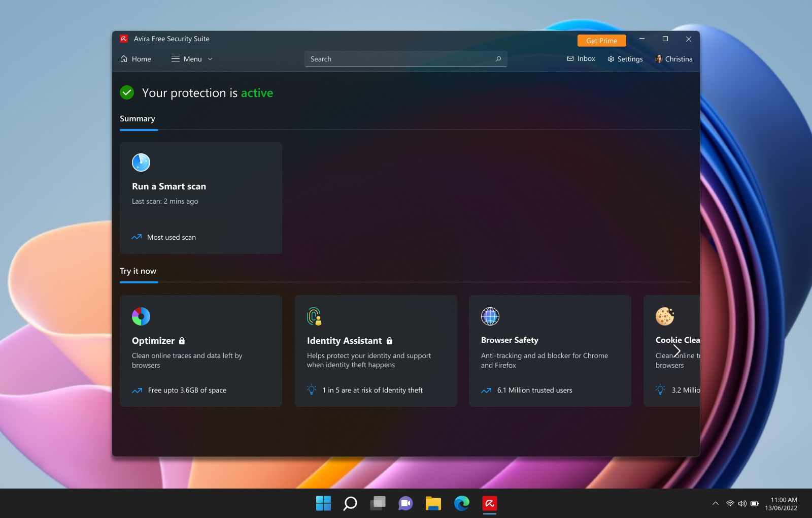Open Identity Assistant card title
This screenshot has height=518, width=812.
[x=345, y=341]
